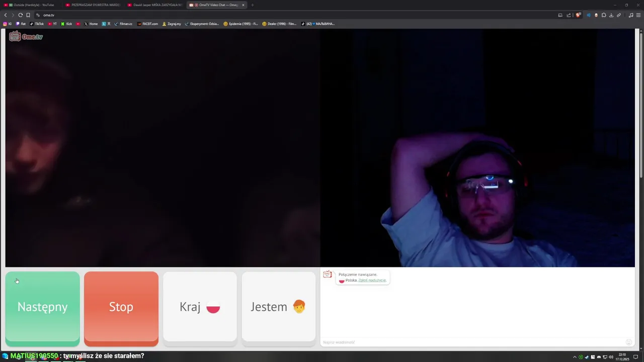Go forward in browser history

[13, 15]
